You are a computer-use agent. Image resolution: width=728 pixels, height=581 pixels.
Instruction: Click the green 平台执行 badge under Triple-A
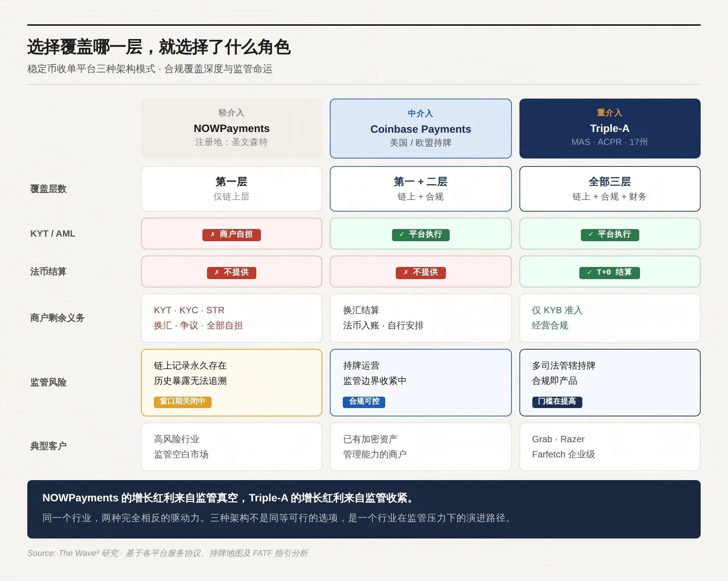609,235
